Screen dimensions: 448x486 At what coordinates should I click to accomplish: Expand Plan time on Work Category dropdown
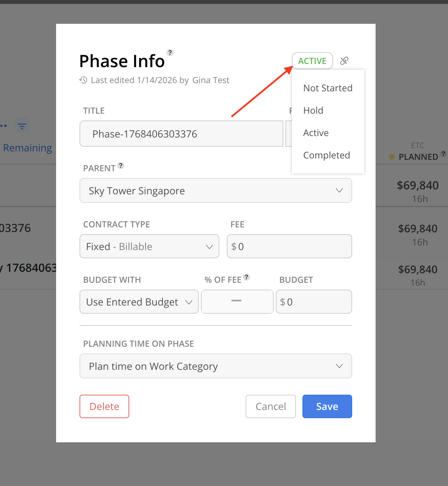(x=216, y=366)
